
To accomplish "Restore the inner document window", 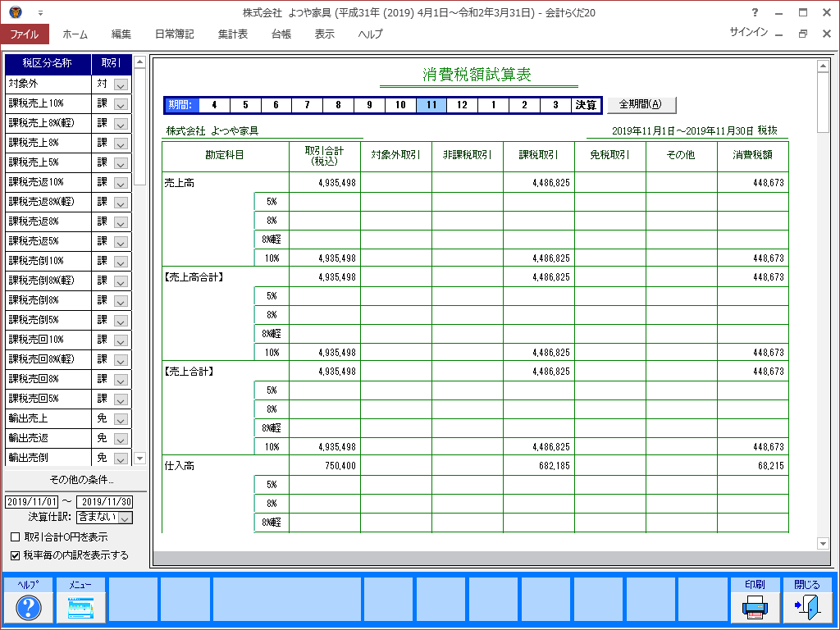I will pyautogui.click(x=802, y=34).
